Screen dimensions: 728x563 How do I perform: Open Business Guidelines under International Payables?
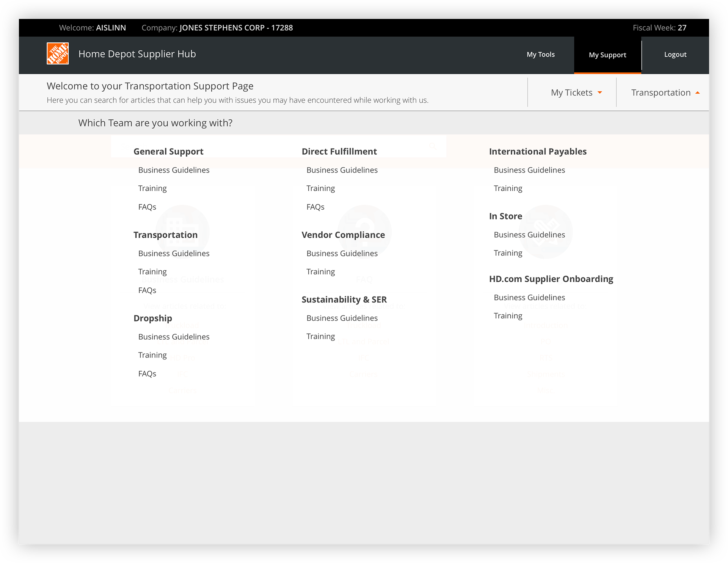pos(529,170)
